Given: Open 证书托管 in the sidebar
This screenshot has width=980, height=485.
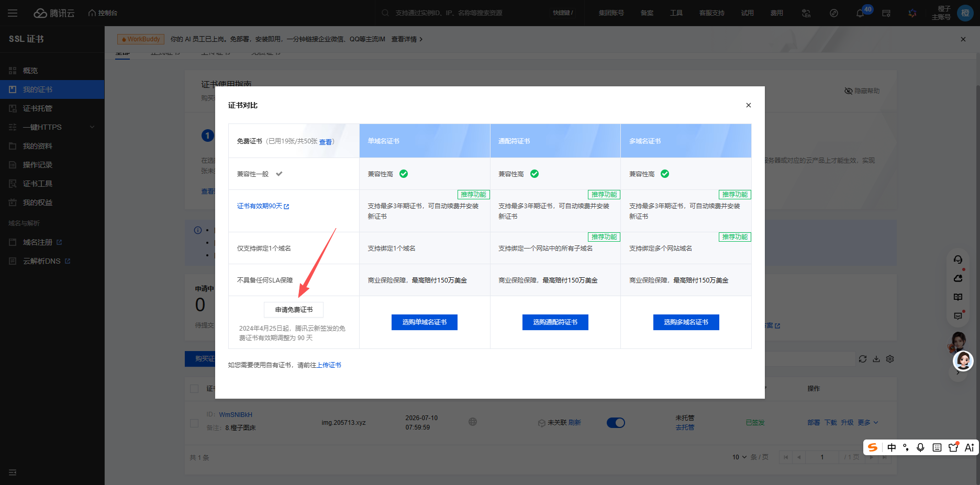Looking at the screenshot, I should click(37, 108).
